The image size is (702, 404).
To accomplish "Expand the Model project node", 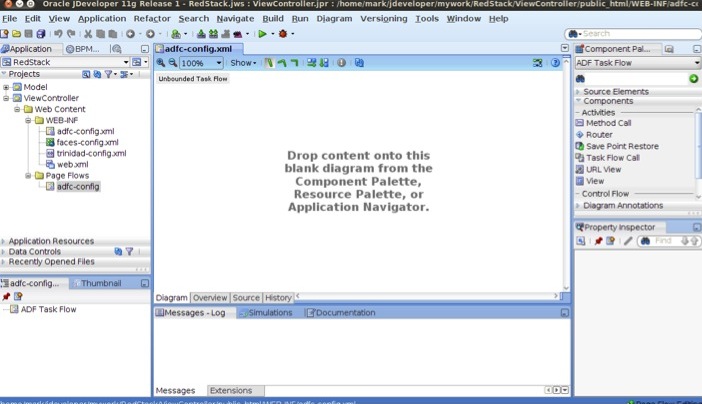I will [x=6, y=87].
